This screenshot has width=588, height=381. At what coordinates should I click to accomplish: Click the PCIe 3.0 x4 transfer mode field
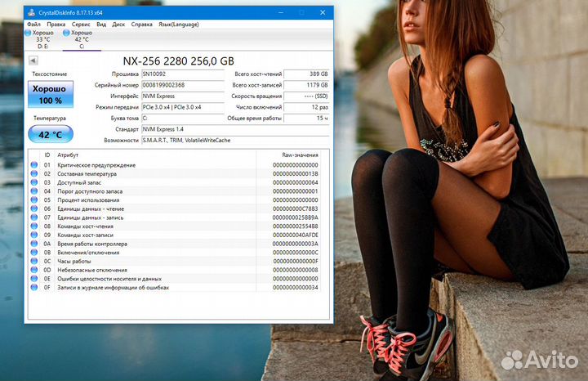183,107
